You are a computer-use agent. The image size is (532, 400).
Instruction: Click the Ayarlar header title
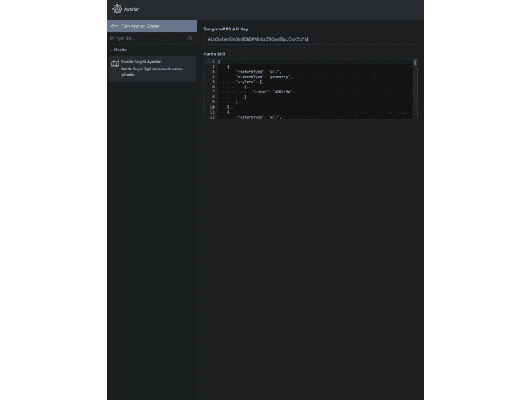pyautogui.click(x=131, y=9)
